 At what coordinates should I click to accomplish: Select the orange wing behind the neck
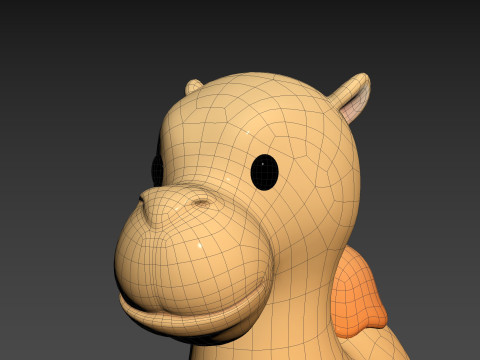click(359, 293)
